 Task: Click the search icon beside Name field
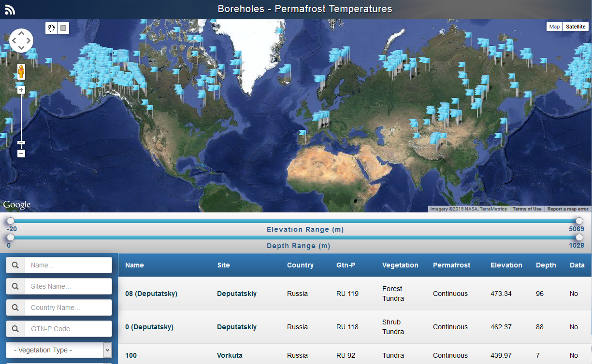coord(15,265)
